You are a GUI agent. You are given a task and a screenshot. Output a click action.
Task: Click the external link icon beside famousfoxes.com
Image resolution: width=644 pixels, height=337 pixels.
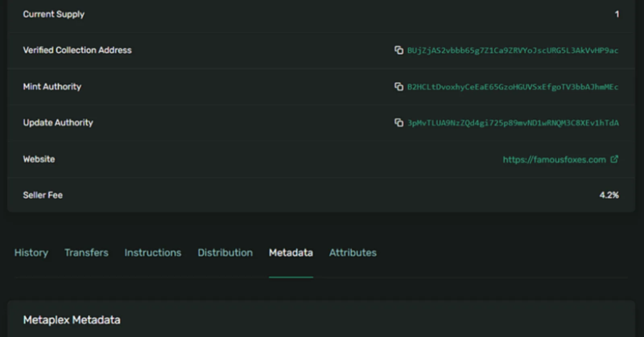(614, 159)
